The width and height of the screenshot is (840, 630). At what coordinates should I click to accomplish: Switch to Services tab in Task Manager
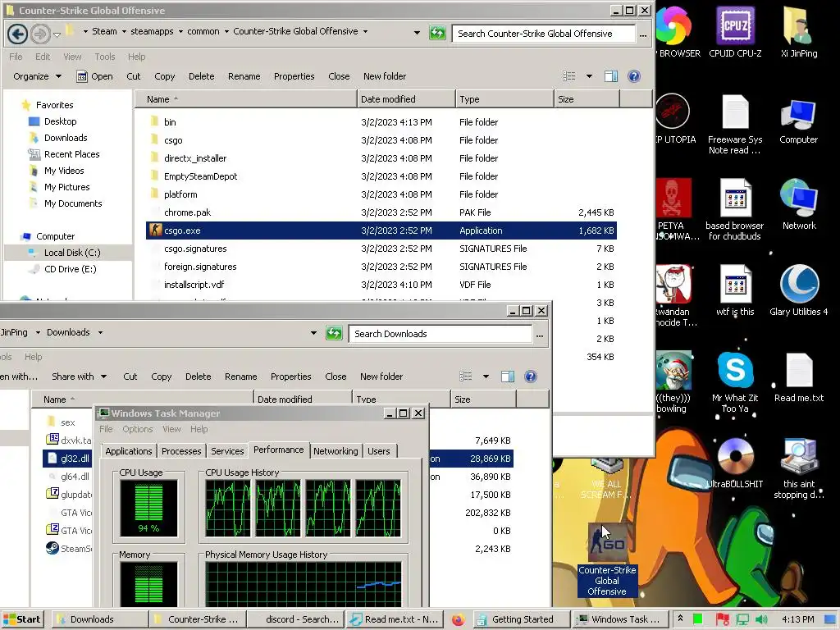[x=227, y=451]
